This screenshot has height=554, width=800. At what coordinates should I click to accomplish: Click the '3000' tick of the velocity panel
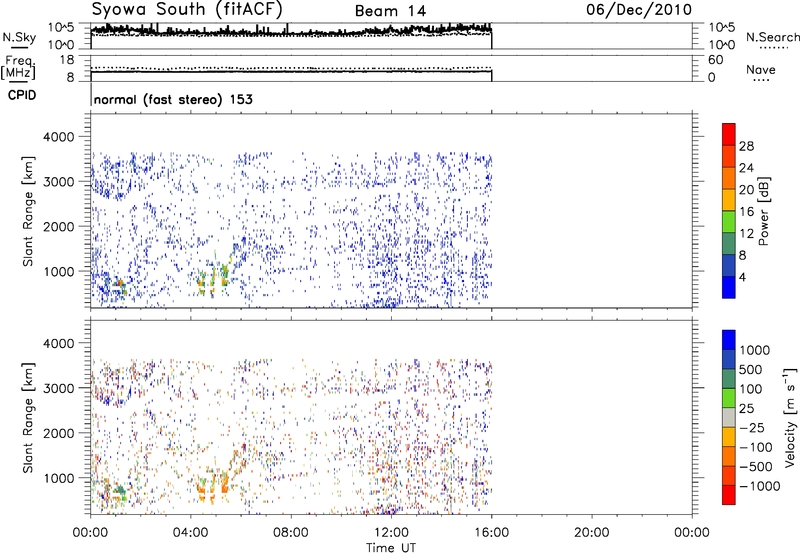pos(59,388)
